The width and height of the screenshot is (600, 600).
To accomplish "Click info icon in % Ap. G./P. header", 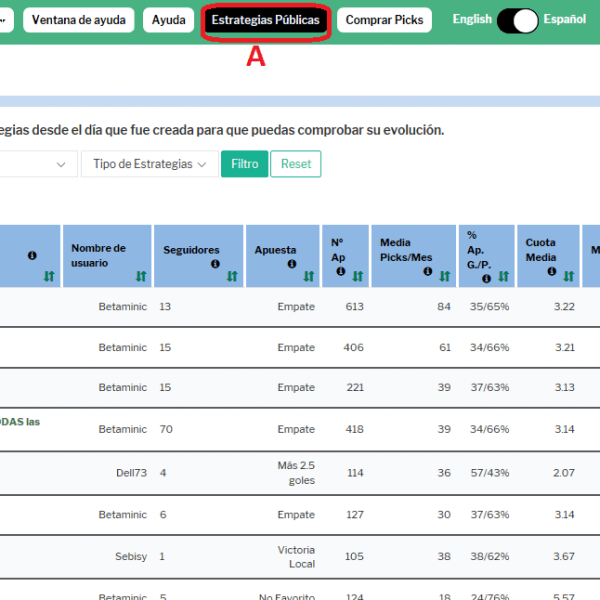I will (486, 279).
